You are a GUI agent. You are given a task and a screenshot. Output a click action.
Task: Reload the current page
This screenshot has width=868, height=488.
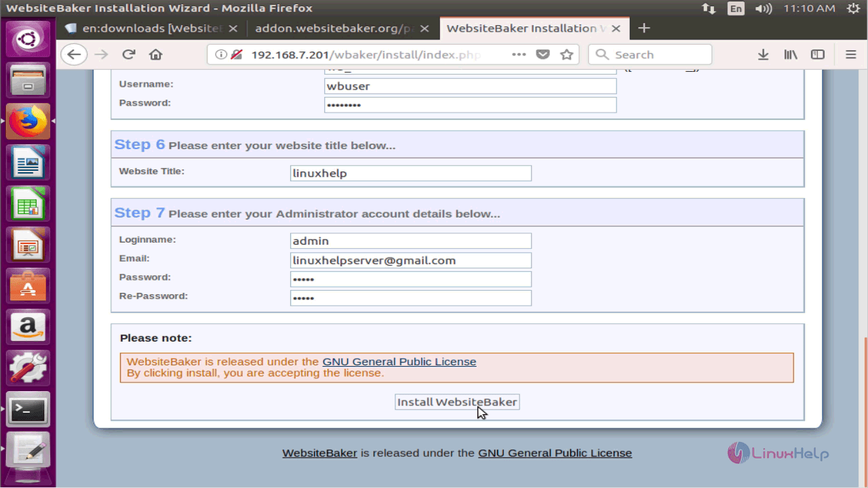129,55
